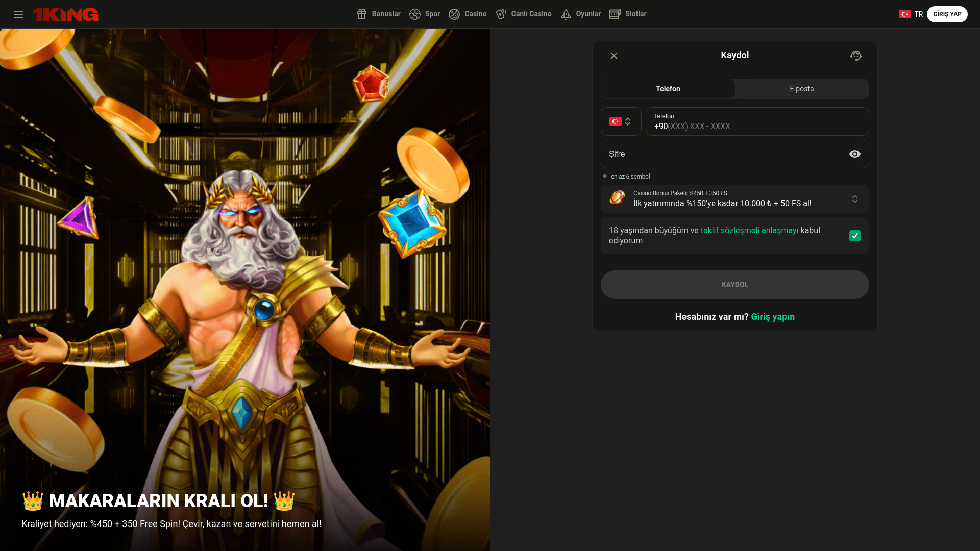Image resolution: width=980 pixels, height=551 pixels.
Task: Uncheck the age agreement checkbox
Action: (x=855, y=236)
